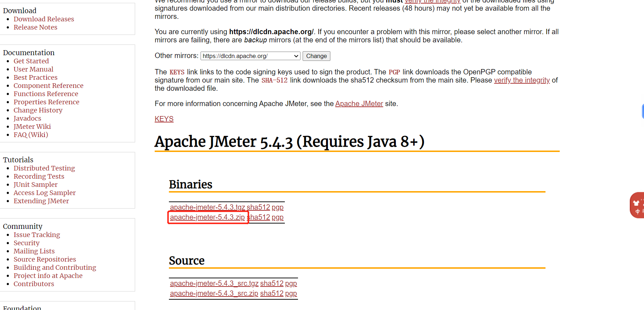
Task: Open the Mailing Lists link
Action: [x=34, y=251]
